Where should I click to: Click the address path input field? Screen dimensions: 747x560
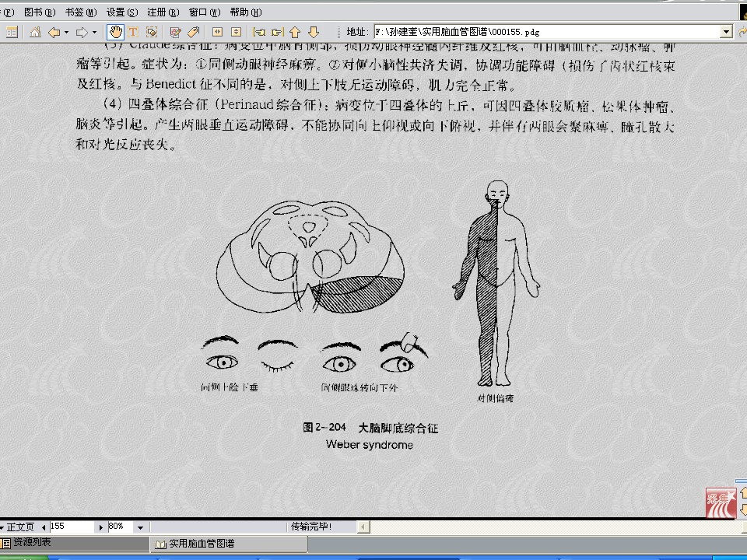tap(545, 32)
